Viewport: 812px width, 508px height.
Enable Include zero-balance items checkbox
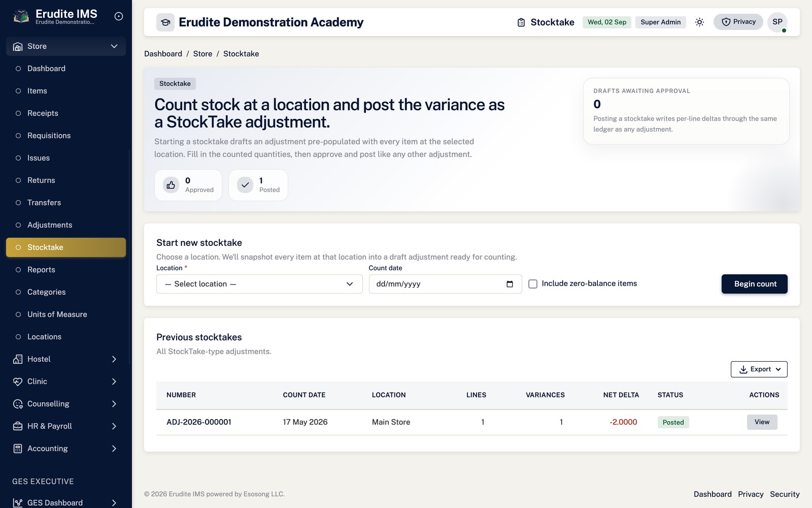pyautogui.click(x=533, y=284)
